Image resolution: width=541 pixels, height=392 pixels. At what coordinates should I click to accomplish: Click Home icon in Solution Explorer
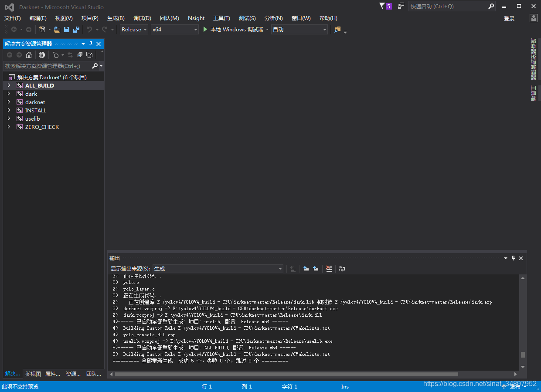[29, 55]
